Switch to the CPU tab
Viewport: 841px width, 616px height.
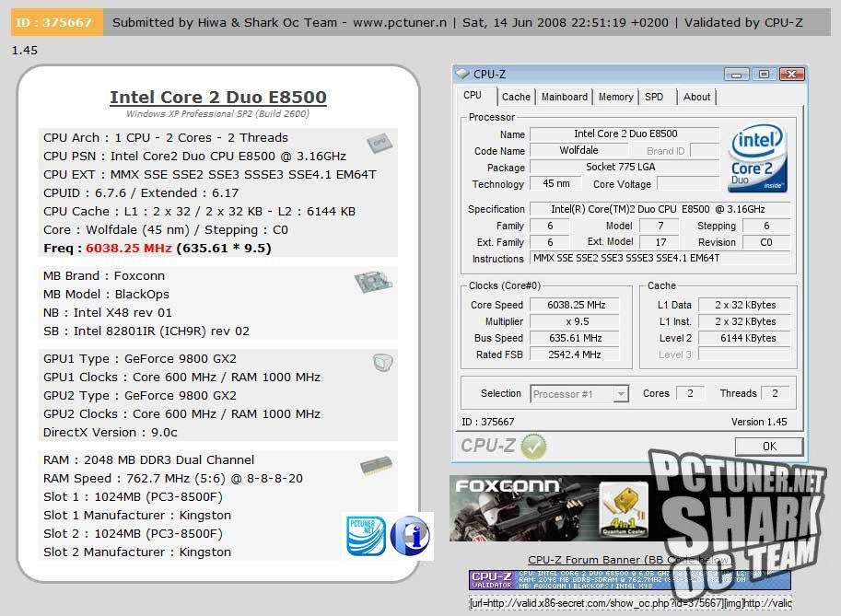click(473, 96)
